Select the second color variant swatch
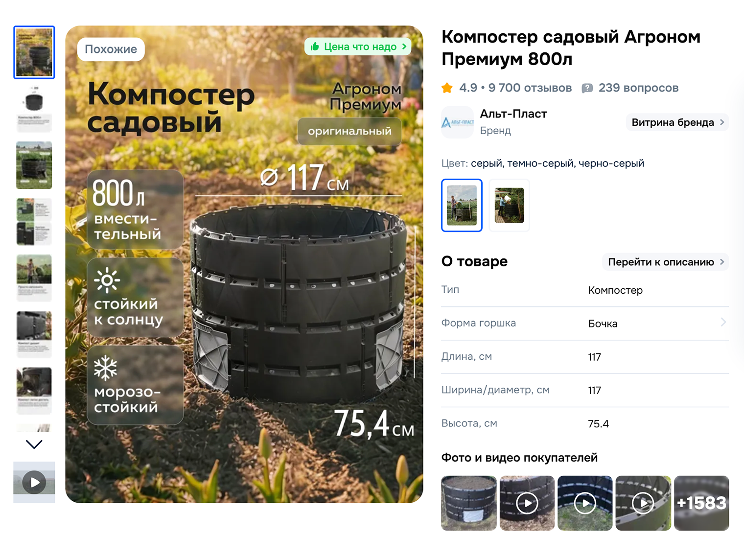Viewport: 744px width, 560px height. tap(509, 205)
